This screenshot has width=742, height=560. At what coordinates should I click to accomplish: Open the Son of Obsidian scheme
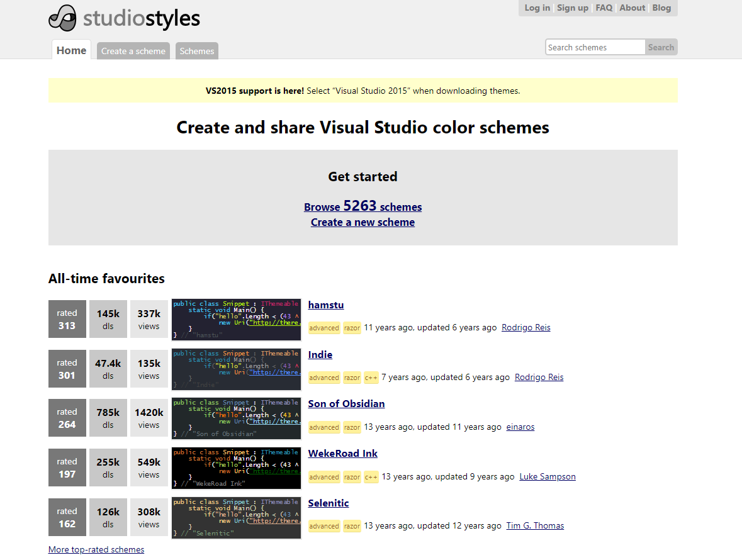(346, 404)
